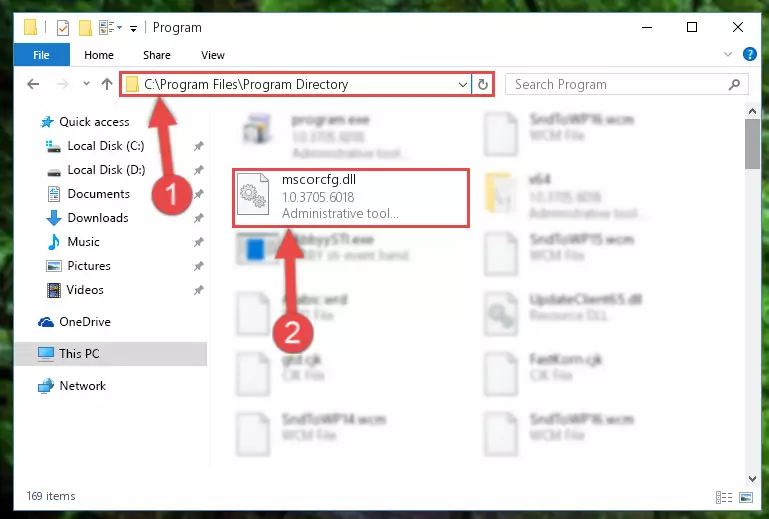This screenshot has height=519, width=769.
Task: Go up one folder level
Action: click(x=107, y=84)
